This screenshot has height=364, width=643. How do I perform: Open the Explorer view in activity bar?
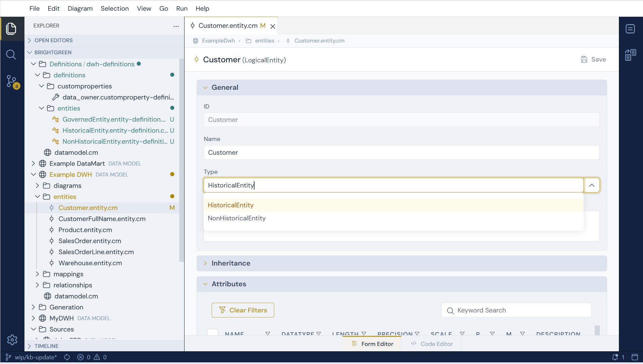(x=11, y=28)
